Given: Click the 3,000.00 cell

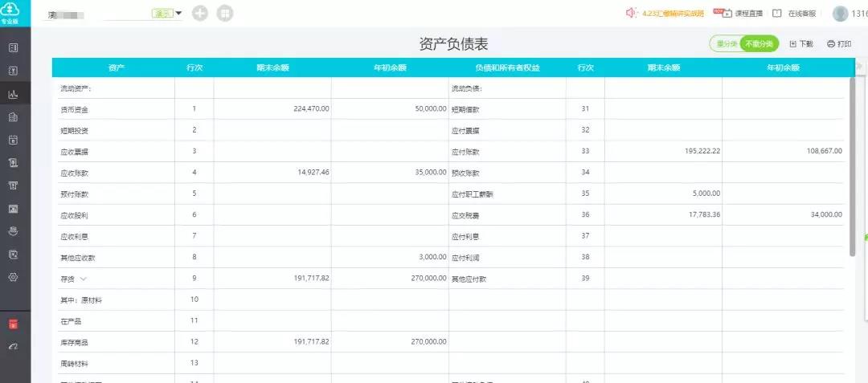Looking at the screenshot, I should (433, 257).
